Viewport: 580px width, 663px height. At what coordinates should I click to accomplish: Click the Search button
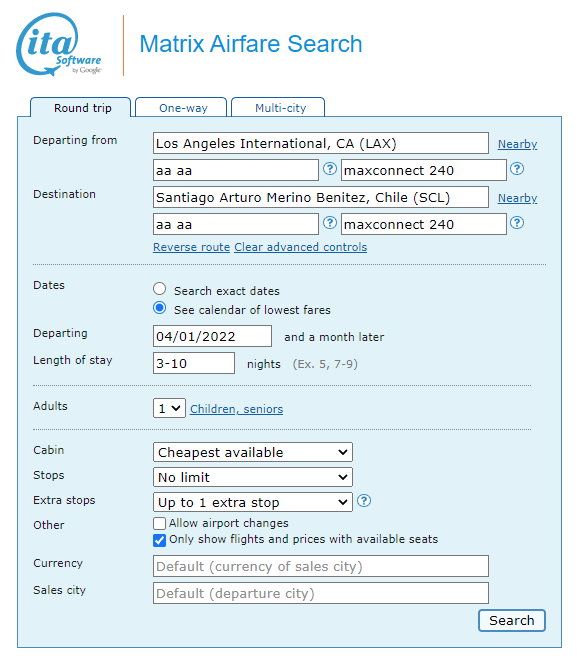512,621
